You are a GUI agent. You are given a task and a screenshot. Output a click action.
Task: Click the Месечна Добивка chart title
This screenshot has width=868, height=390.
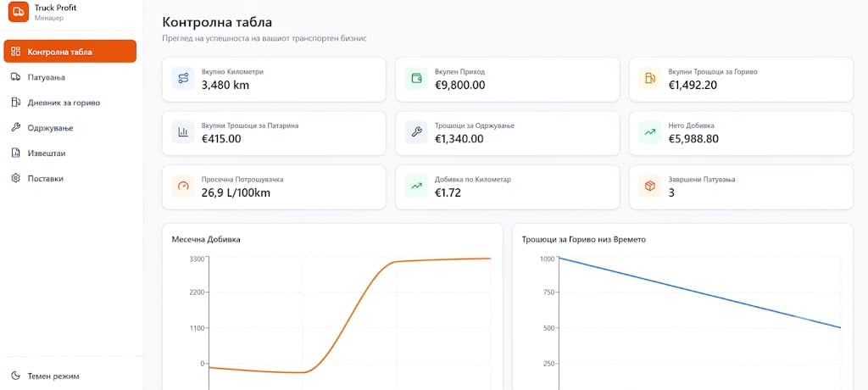(206, 240)
